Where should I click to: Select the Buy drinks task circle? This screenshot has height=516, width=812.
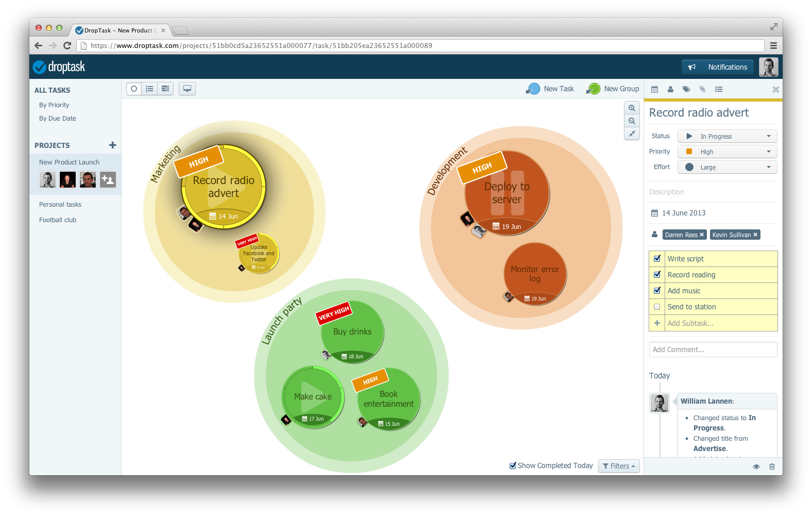[x=352, y=332]
